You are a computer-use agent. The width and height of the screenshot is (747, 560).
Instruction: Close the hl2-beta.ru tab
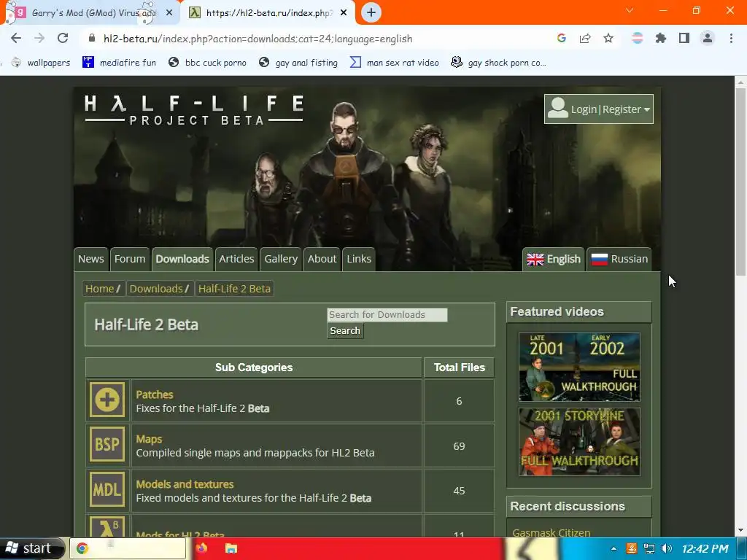pyautogui.click(x=344, y=13)
